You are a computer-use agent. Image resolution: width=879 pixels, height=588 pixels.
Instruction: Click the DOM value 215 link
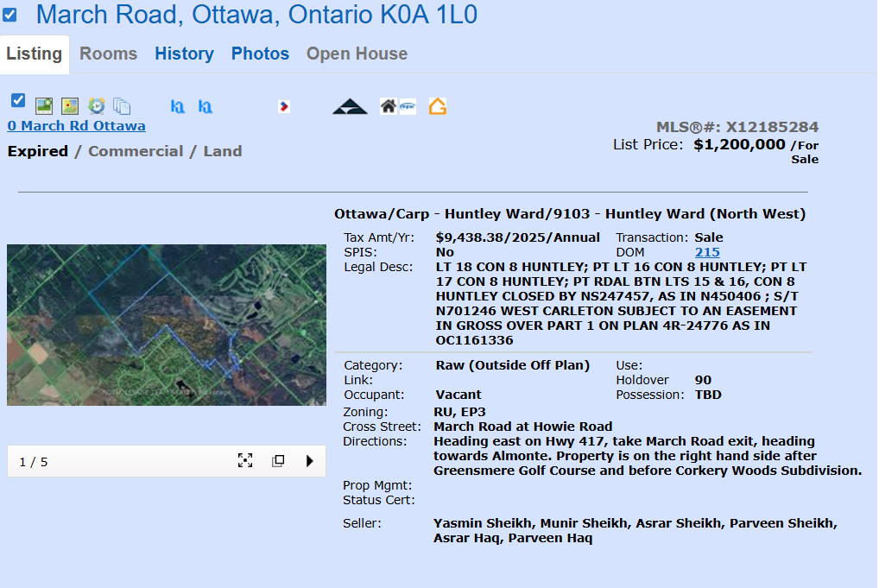707,252
